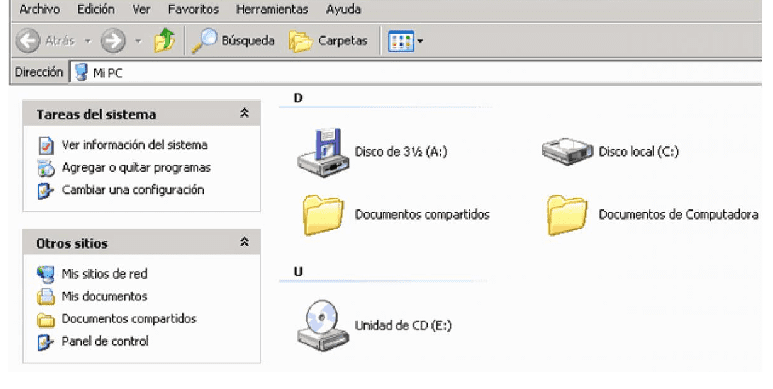The width and height of the screenshot is (773, 389).
Task: Click the Búsqueda toolbar label
Action: (248, 40)
